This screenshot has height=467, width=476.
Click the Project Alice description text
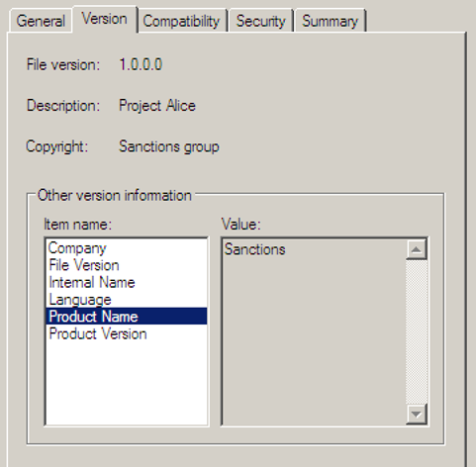157,106
